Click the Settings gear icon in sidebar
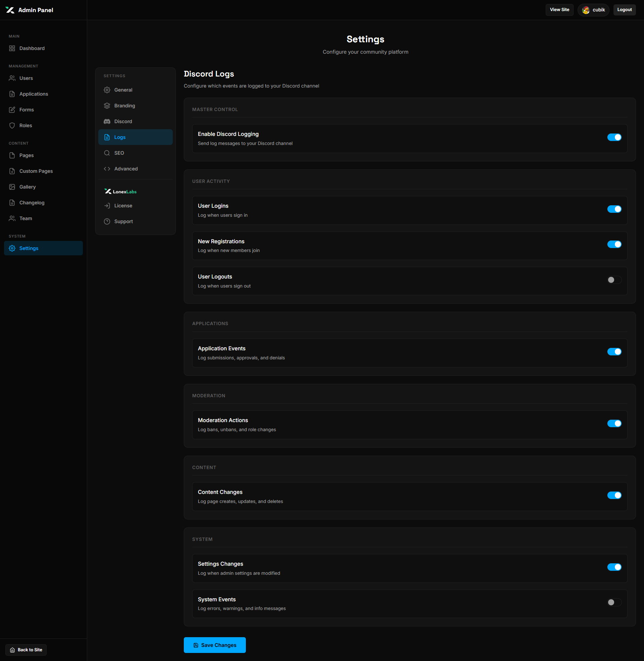The image size is (644, 661). pos(12,248)
